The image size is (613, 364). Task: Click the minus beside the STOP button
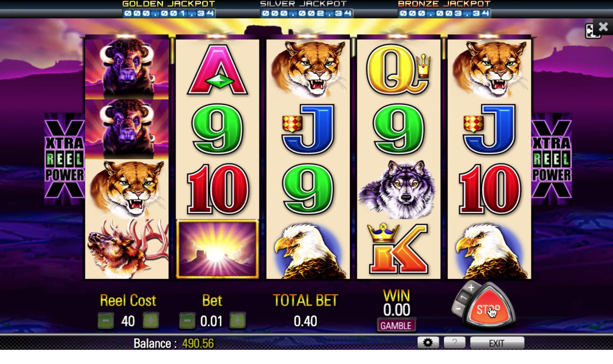(457, 309)
